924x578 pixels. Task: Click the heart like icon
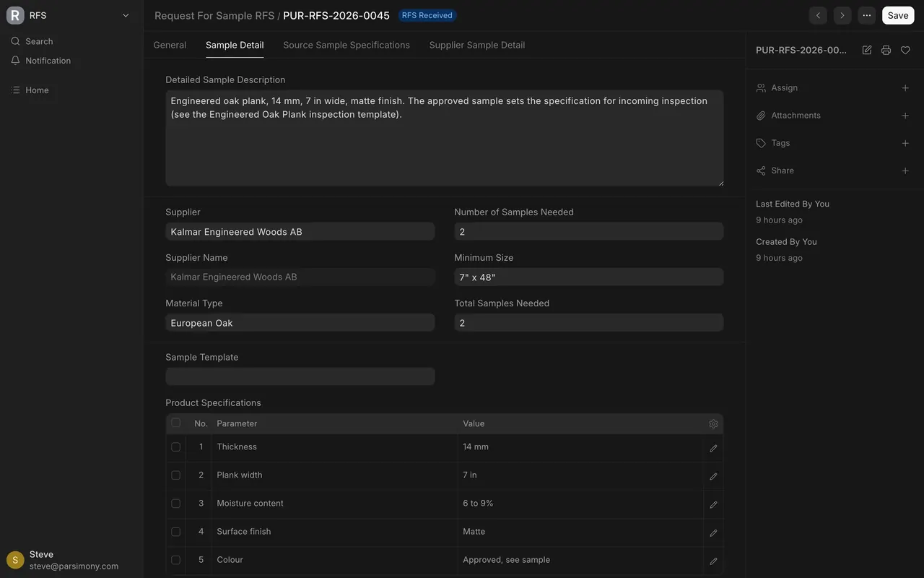(905, 50)
